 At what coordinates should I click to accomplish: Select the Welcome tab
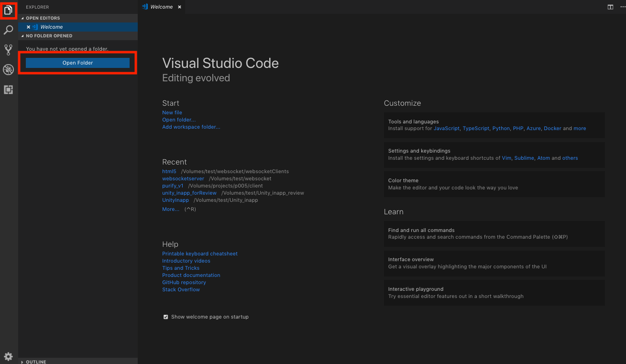[x=162, y=7]
